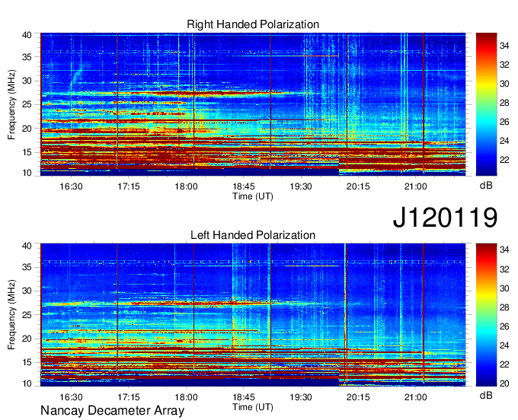Click the 30 MHz tick on the Right Handed plot
The width and height of the screenshot is (518, 420).
point(27,81)
